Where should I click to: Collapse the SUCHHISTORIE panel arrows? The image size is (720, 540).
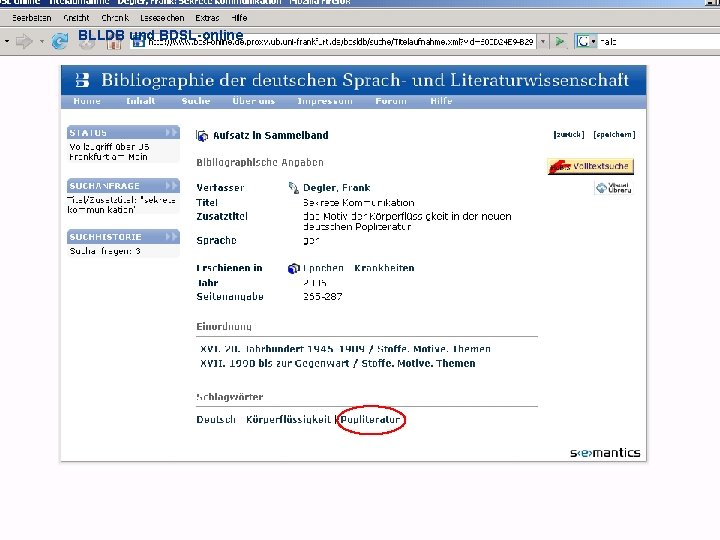[171, 236]
